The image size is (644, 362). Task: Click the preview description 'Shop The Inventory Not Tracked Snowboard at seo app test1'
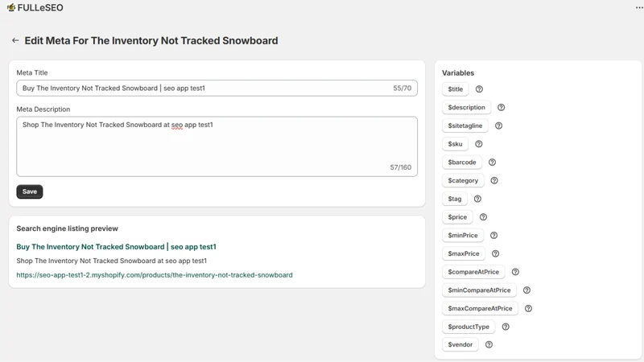pyautogui.click(x=112, y=261)
